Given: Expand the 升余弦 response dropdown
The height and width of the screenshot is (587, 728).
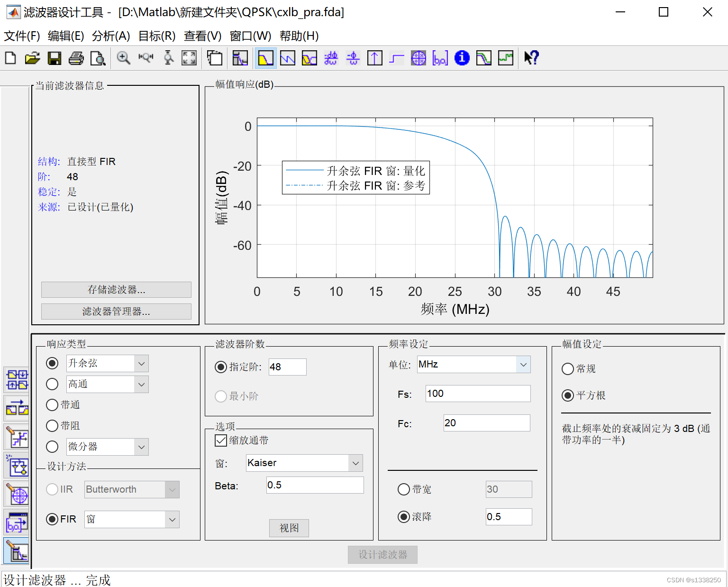Looking at the screenshot, I should [141, 364].
